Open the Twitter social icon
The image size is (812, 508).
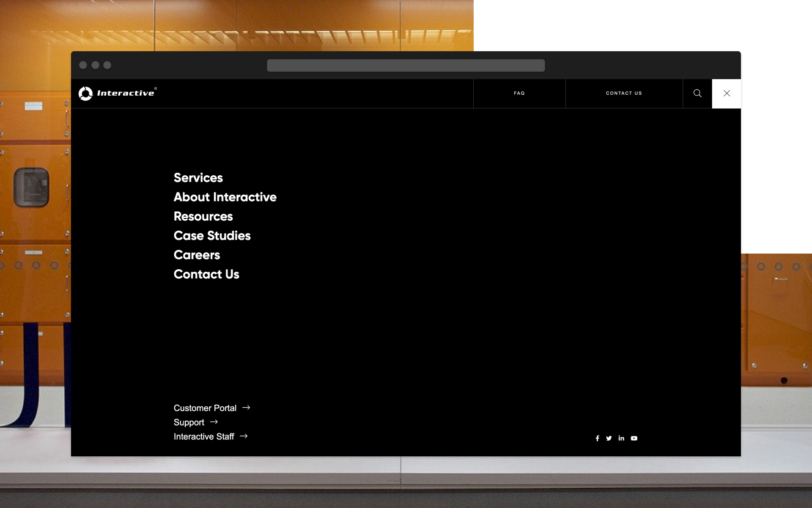(609, 438)
